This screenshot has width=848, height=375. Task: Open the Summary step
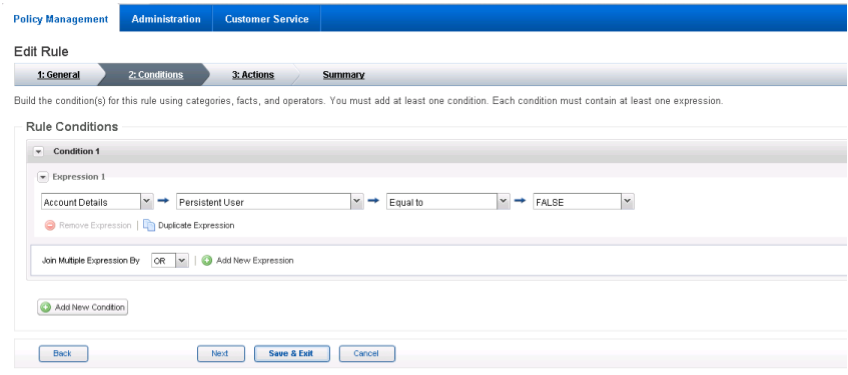click(343, 75)
